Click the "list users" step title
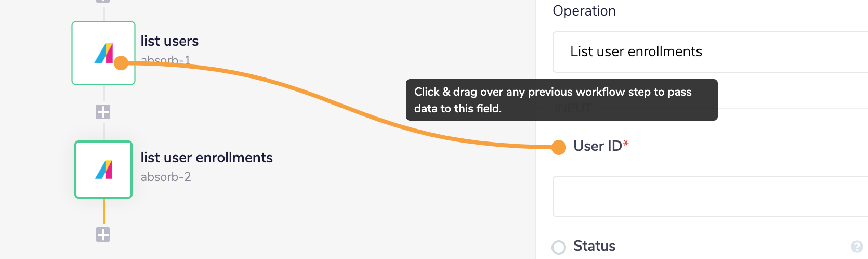This screenshot has width=868, height=259. 169,41
